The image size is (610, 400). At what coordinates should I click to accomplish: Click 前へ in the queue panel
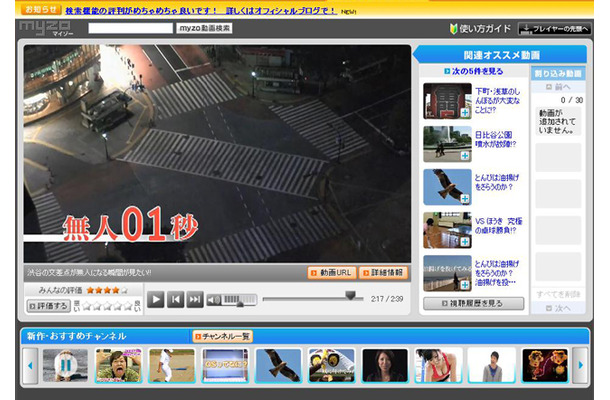[558, 87]
